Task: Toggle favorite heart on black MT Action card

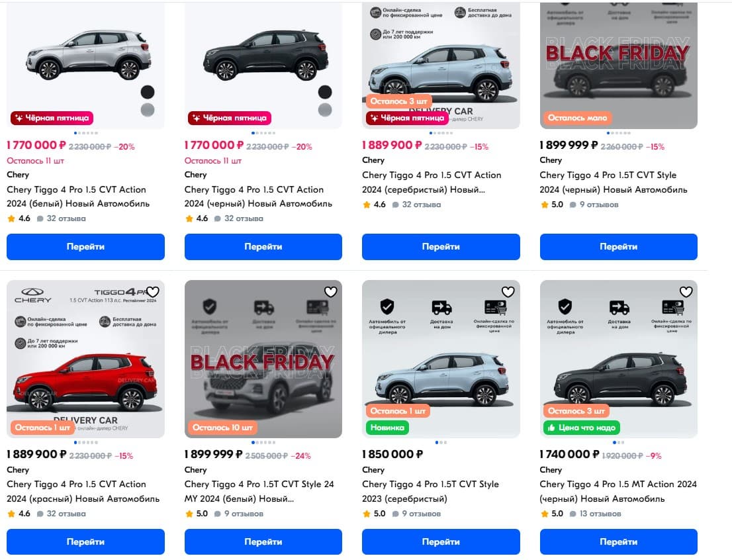Action: pos(686,292)
